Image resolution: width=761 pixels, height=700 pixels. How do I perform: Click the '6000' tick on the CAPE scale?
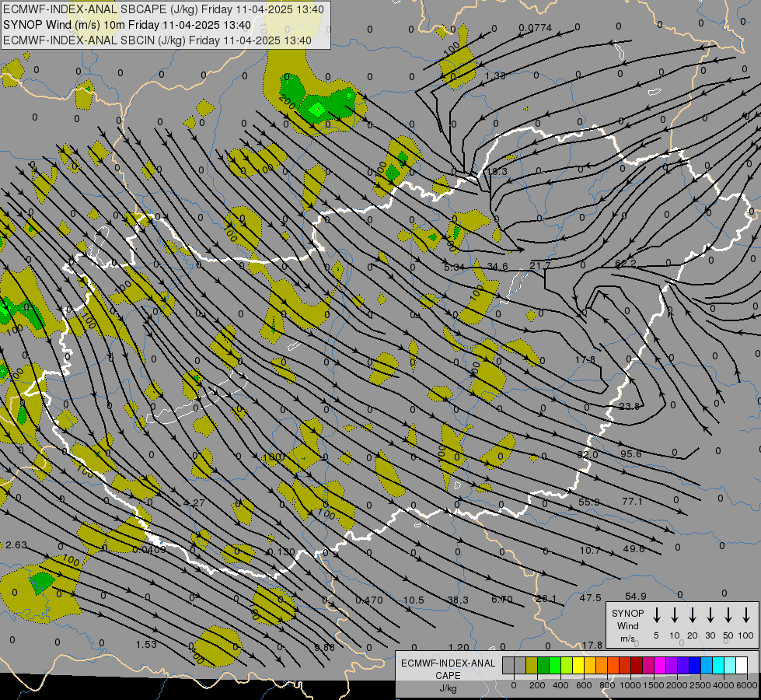747,685
